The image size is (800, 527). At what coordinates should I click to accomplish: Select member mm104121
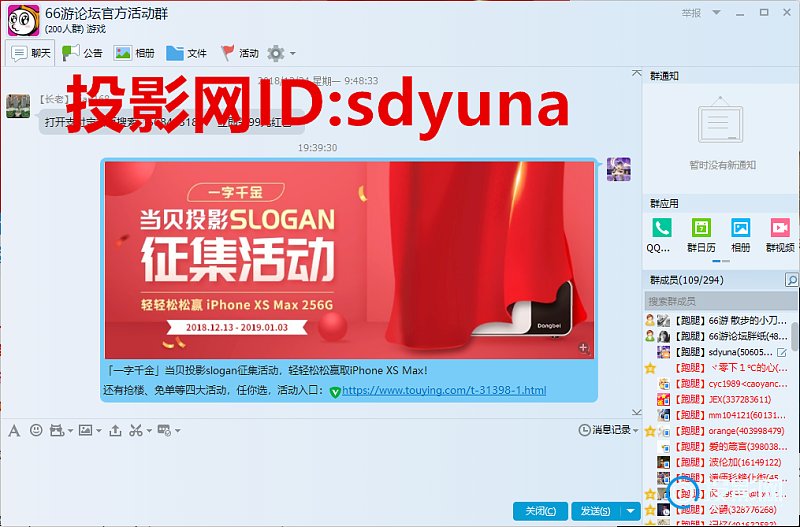[x=717, y=415]
